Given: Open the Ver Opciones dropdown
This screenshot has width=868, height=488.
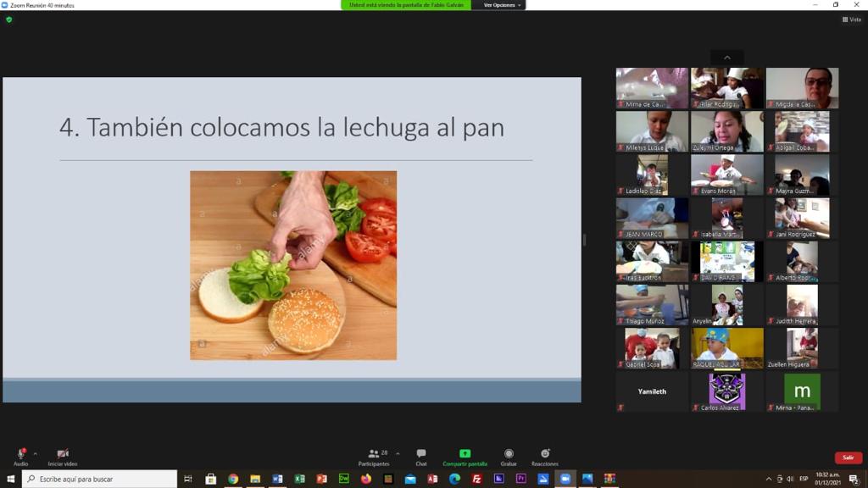Looking at the screenshot, I should [x=501, y=5].
